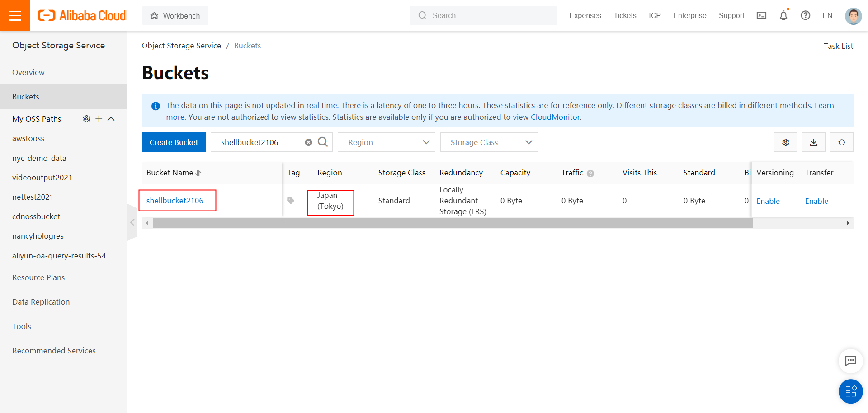Click the Japan (Tokyo) region cell

pos(330,201)
